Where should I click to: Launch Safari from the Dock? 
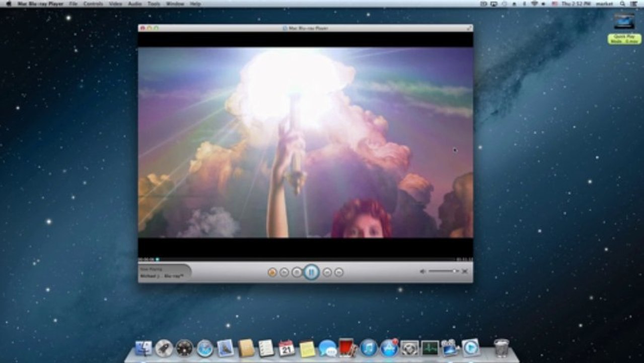coord(205,348)
